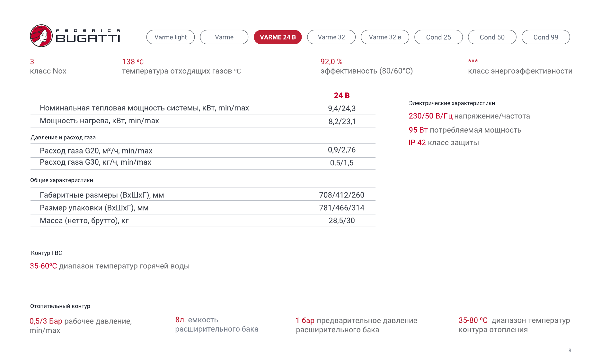Click the 24 B column header
The width and height of the screenshot is (601, 364).
(342, 95)
